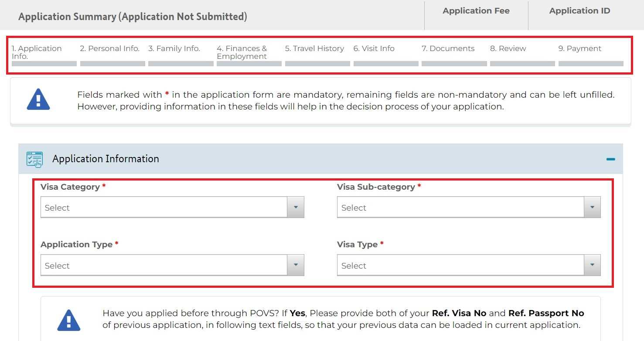Click the warning icon next to POVS notice
The image size is (644, 341).
click(x=69, y=320)
